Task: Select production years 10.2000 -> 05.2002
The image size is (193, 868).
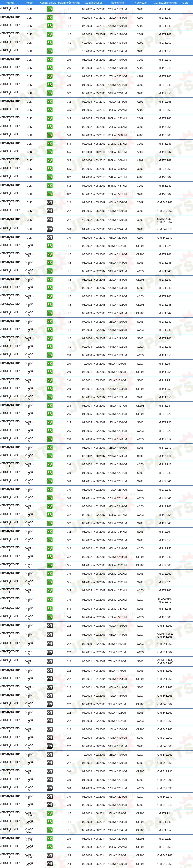Action: [x=94, y=364]
